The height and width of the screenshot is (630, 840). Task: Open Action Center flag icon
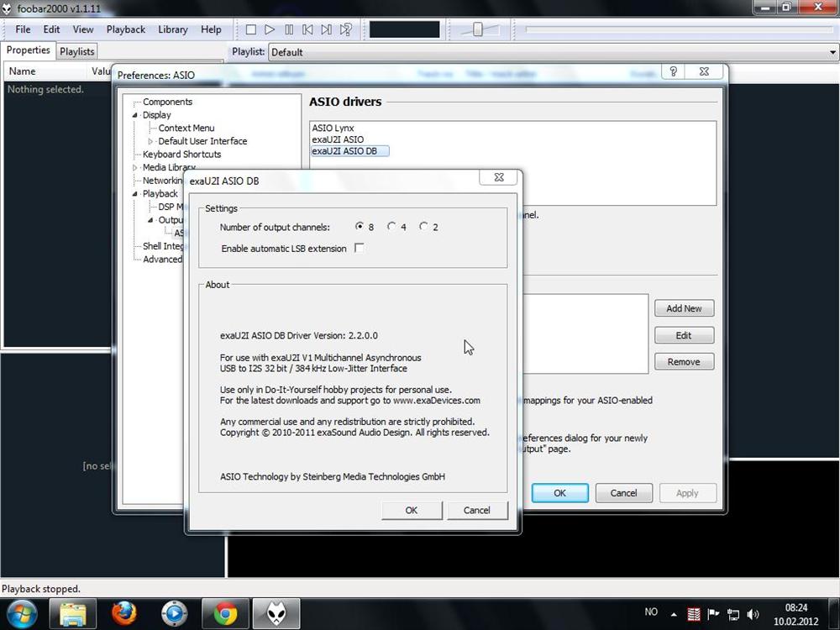(x=713, y=614)
